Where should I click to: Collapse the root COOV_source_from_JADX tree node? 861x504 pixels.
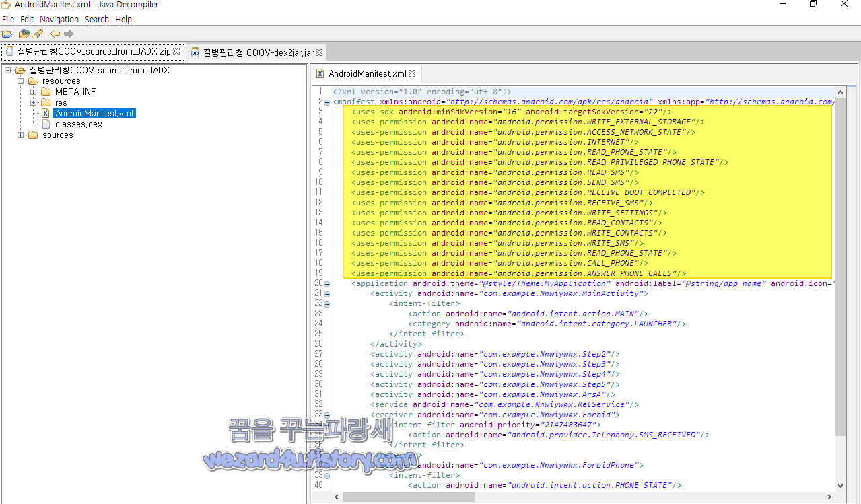pos(7,71)
